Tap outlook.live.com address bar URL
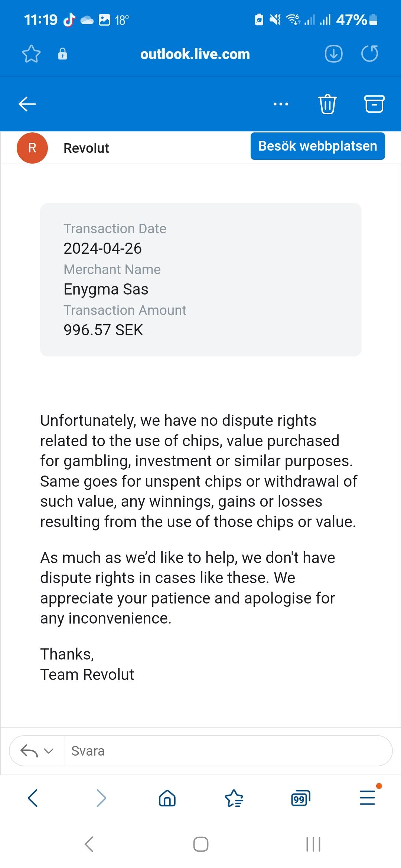401x868 pixels. [x=195, y=54]
